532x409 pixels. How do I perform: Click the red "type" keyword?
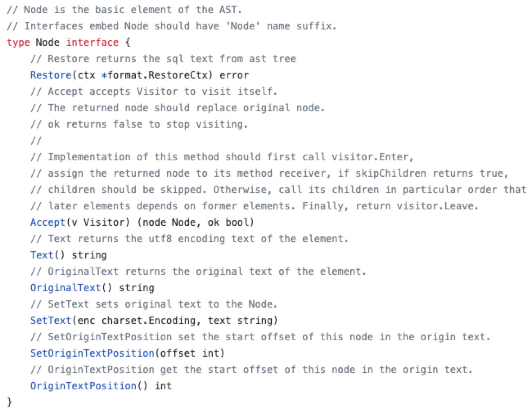[18, 43]
